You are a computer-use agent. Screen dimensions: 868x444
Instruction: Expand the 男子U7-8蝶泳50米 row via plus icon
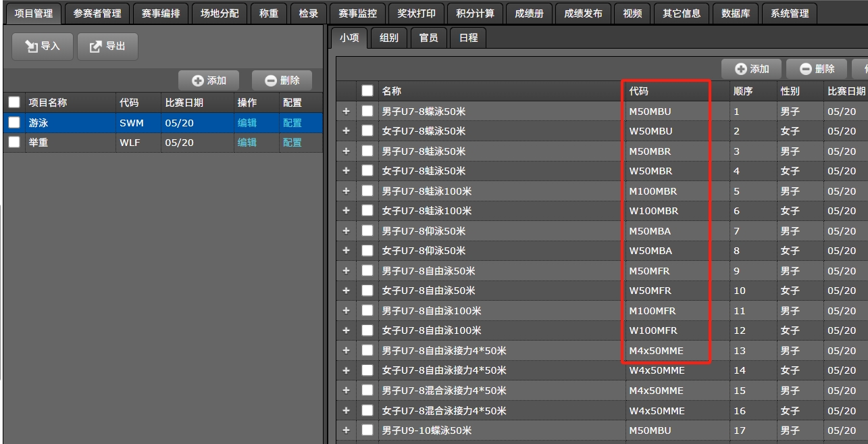pyautogui.click(x=347, y=112)
